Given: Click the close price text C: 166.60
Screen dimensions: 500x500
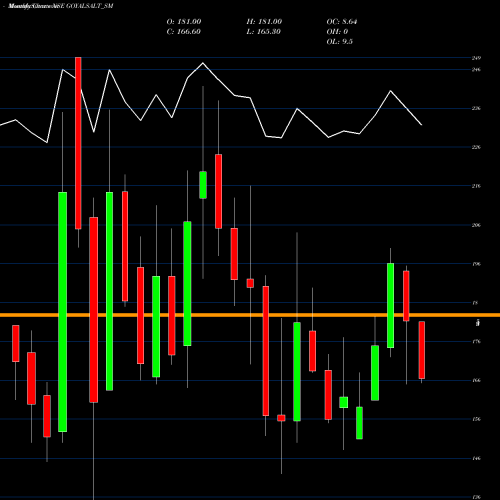Looking at the screenshot, I should tap(184, 32).
